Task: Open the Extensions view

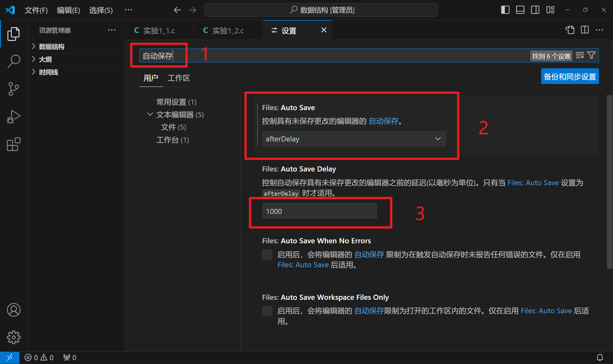Action: click(x=13, y=144)
